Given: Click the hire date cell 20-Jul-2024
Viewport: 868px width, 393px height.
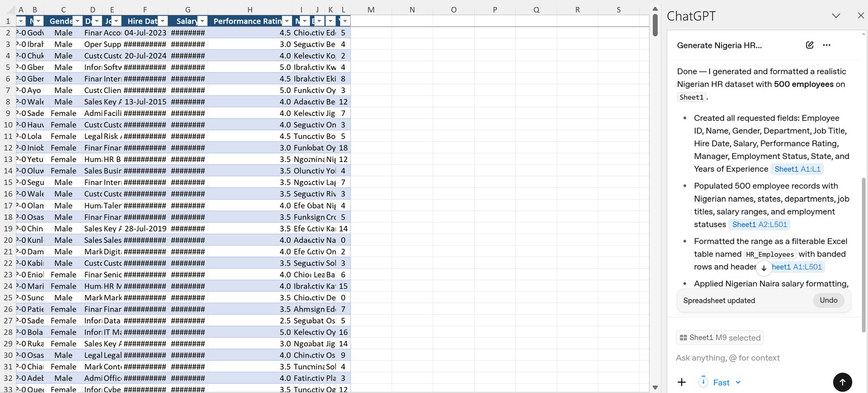Looking at the screenshot, I should point(145,56).
